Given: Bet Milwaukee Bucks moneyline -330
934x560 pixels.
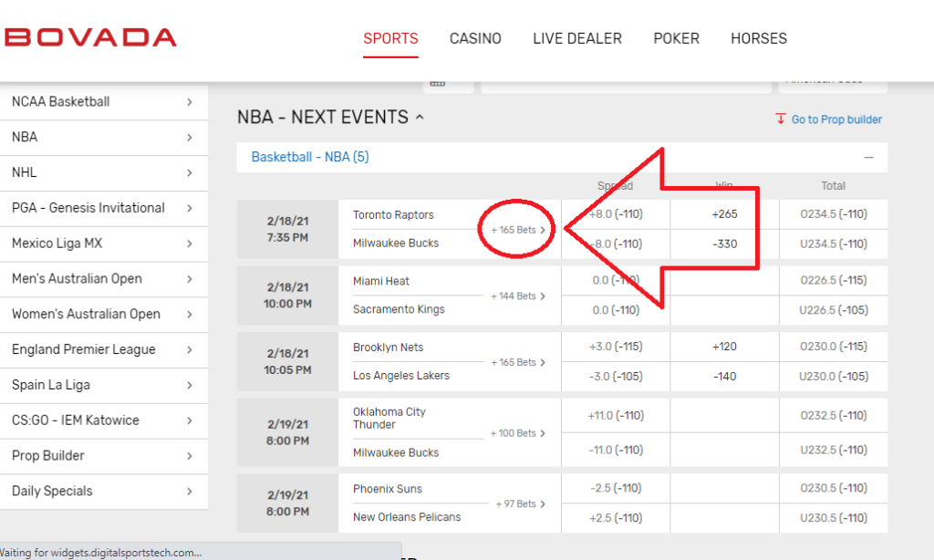Looking at the screenshot, I should point(724,244).
